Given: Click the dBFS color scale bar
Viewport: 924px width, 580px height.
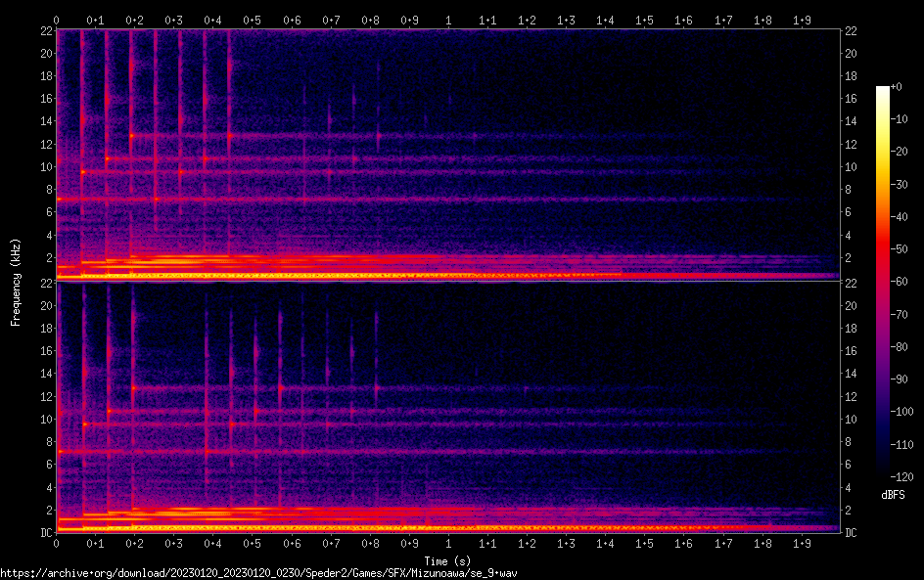Looking at the screenshot, I should (883, 284).
